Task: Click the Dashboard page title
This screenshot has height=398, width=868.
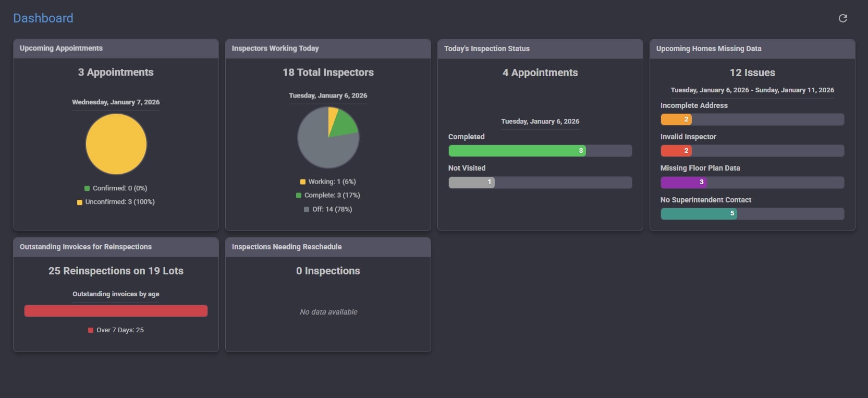Action: click(43, 18)
